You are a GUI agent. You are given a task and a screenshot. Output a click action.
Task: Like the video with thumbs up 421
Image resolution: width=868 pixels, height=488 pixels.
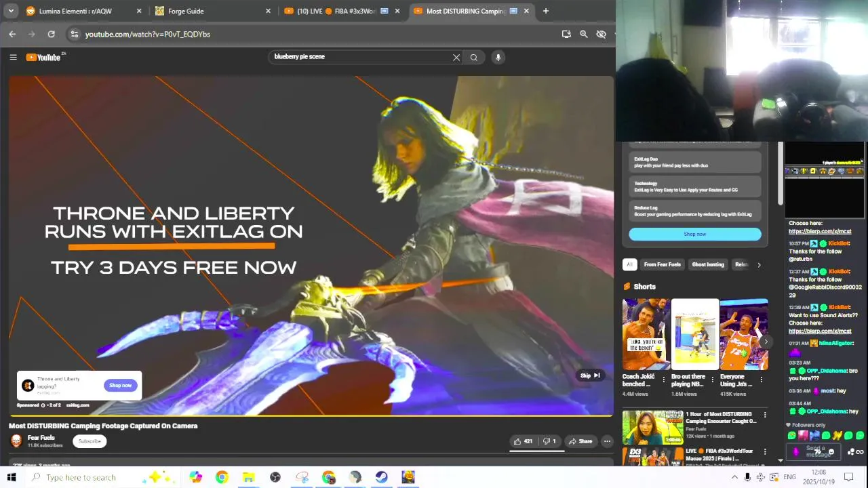tap(523, 441)
